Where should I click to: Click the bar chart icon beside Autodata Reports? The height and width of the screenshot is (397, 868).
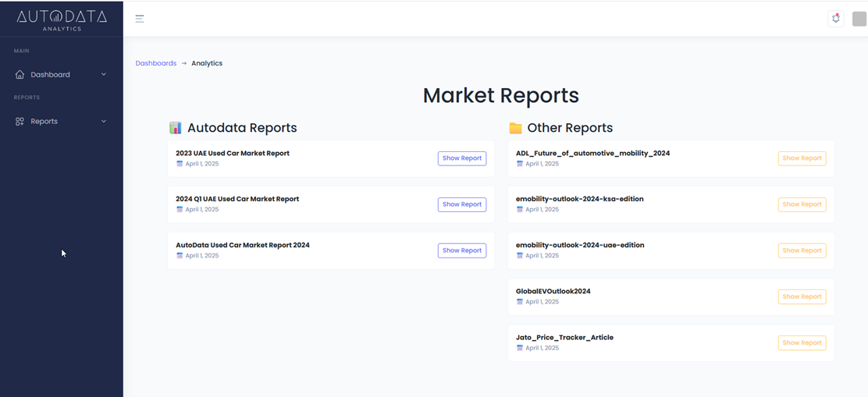point(176,128)
